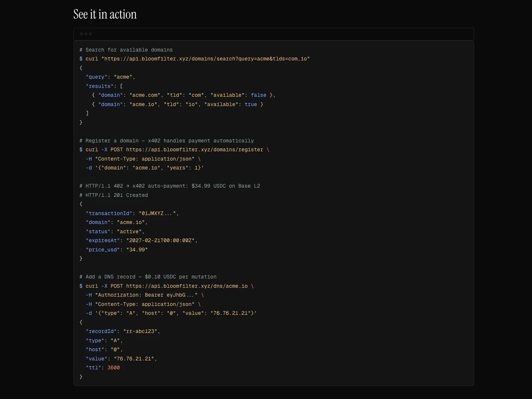Click the "true" value for acme.io availability
The height and width of the screenshot is (399, 532).
point(251,105)
